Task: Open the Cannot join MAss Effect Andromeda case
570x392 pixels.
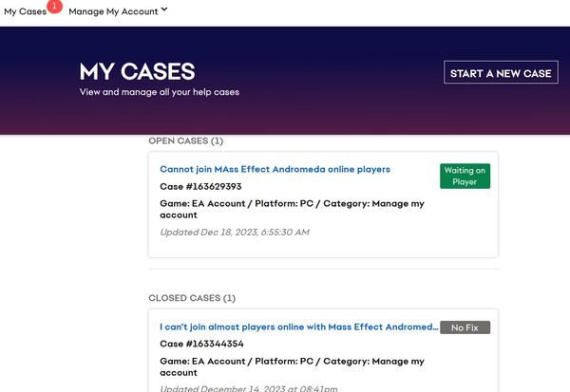Action: pyautogui.click(x=275, y=169)
